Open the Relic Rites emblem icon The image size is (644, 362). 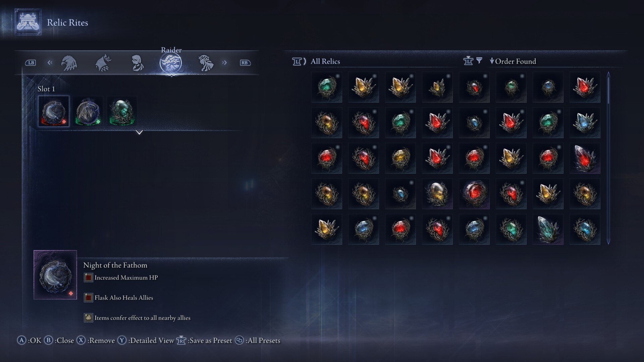click(28, 22)
